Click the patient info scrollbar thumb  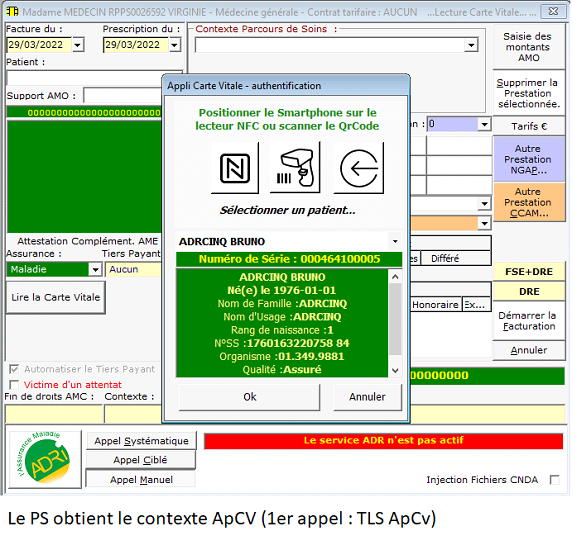395,319
